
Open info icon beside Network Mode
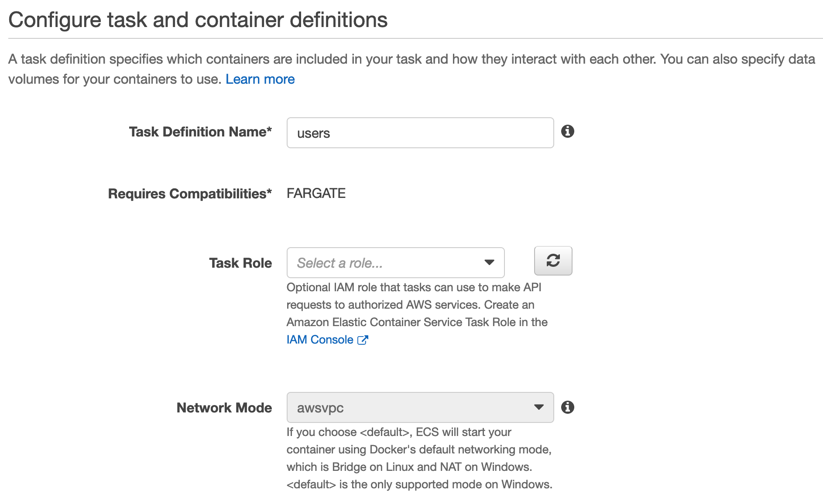coord(568,407)
